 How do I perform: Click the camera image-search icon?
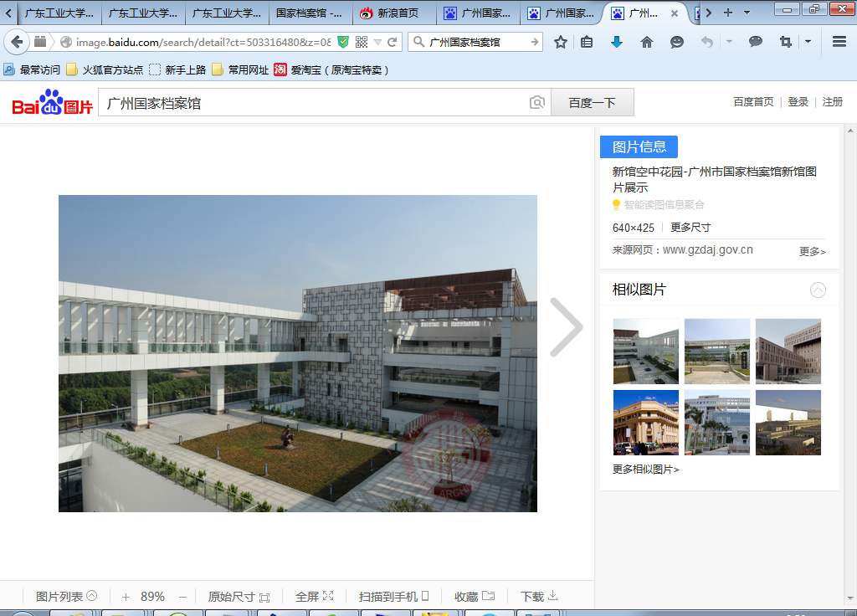[537, 103]
